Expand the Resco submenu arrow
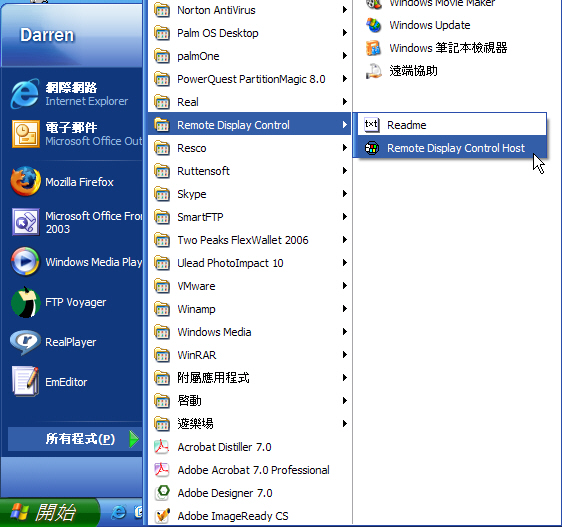The height and width of the screenshot is (527, 562). pyautogui.click(x=344, y=148)
